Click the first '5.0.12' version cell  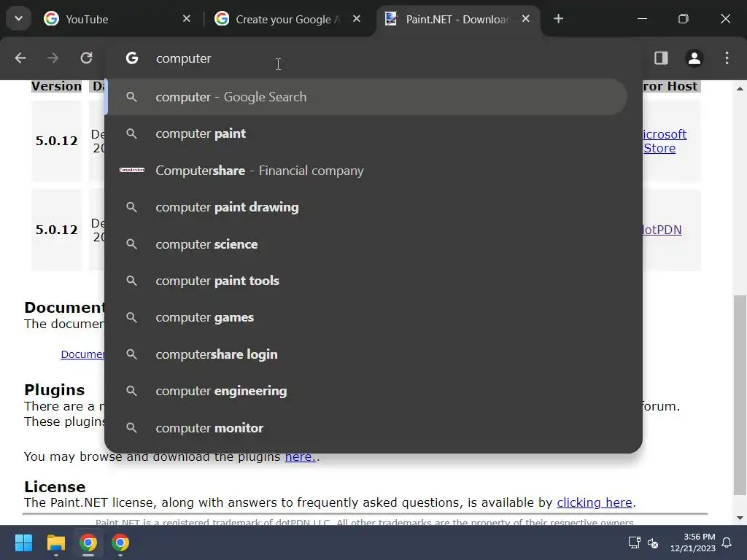pyautogui.click(x=57, y=141)
